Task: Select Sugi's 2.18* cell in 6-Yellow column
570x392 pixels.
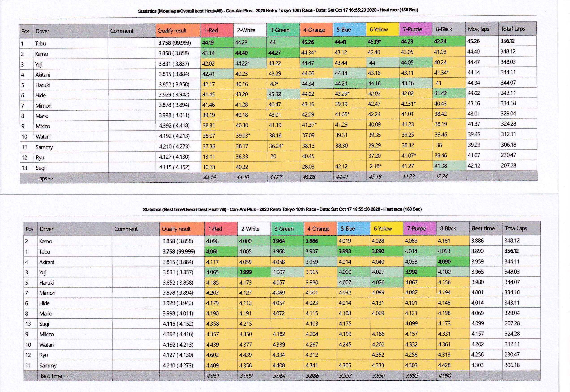Action: pos(375,166)
